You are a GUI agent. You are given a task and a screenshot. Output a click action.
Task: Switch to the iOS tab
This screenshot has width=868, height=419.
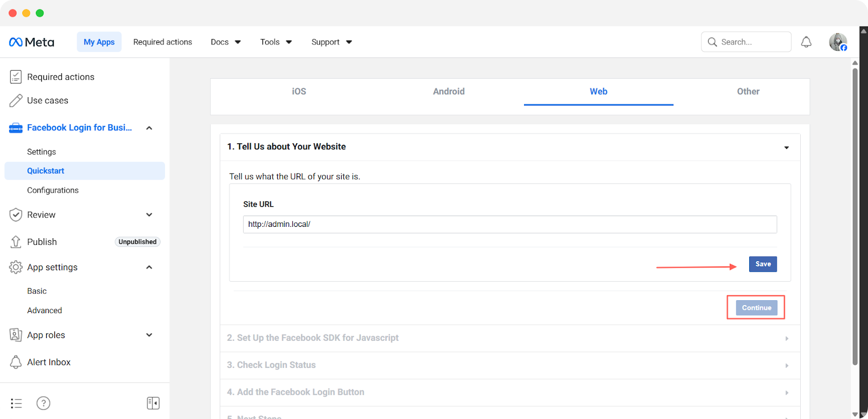pyautogui.click(x=299, y=92)
